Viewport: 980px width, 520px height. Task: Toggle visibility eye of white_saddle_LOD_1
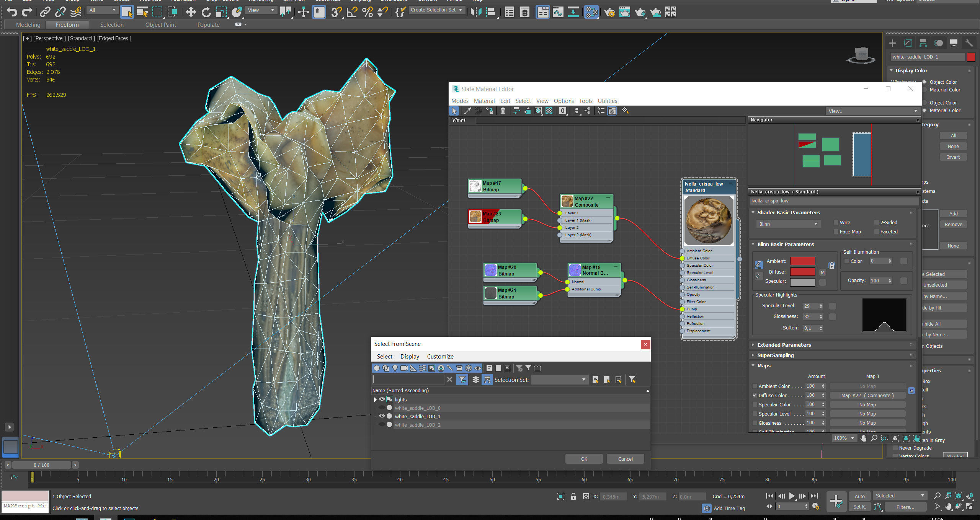point(382,416)
